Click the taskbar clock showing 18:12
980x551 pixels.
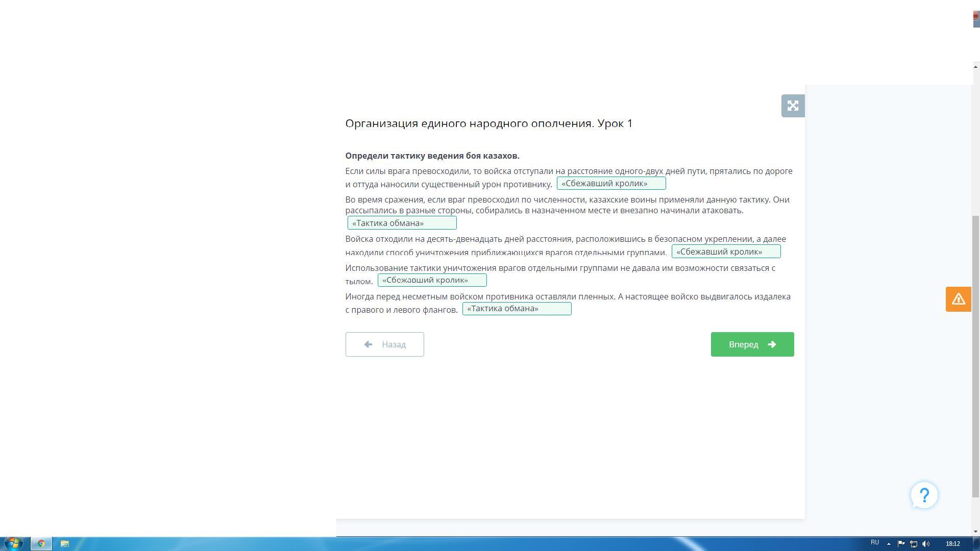click(952, 544)
